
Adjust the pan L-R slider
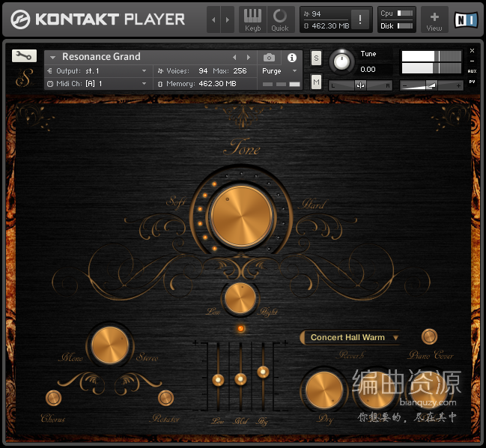pos(360,85)
